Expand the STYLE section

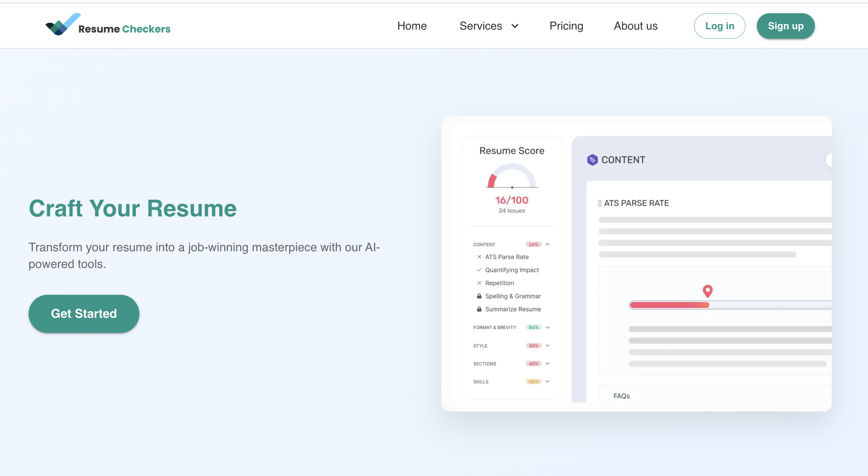[x=547, y=345]
